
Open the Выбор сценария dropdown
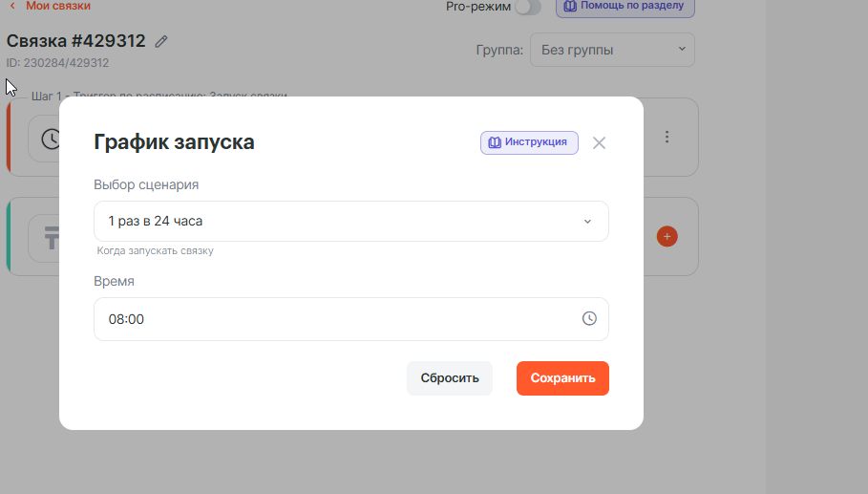coord(350,221)
